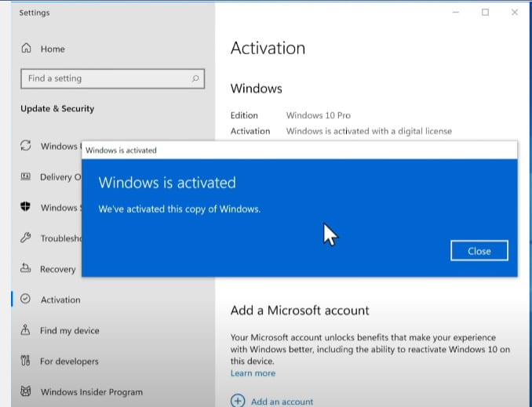The width and height of the screenshot is (532, 407).
Task: Close the Windows is activated dialog
Action: point(479,251)
